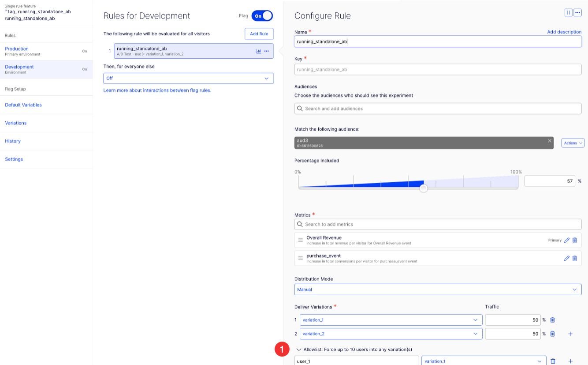This screenshot has width=588, height=365.
Task: Click pause icon in Configure Rule header
Action: click(x=568, y=13)
